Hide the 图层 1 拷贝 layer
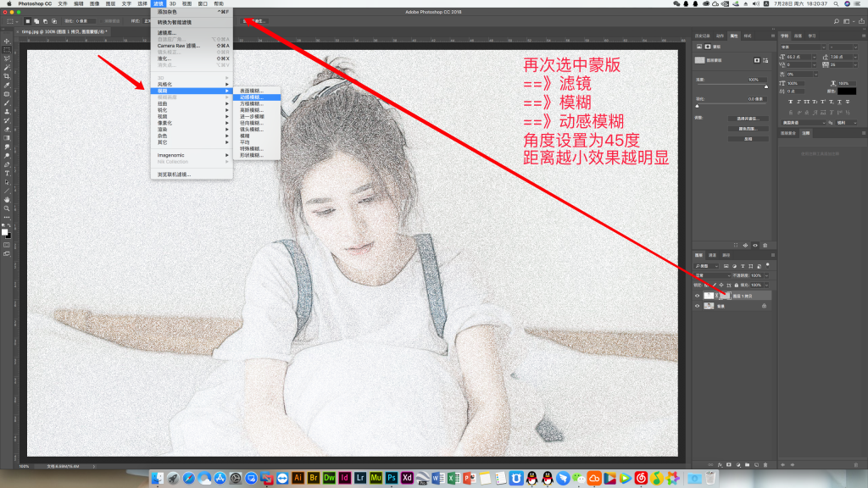This screenshot has width=868, height=488. tap(698, 296)
